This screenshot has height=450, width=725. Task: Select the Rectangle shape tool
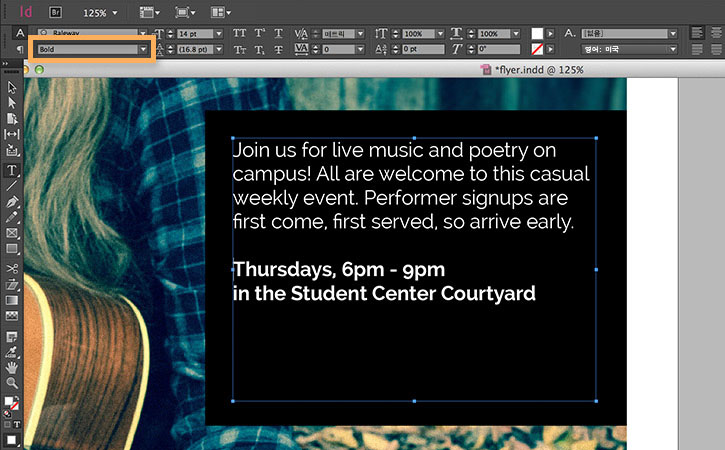tap(12, 249)
